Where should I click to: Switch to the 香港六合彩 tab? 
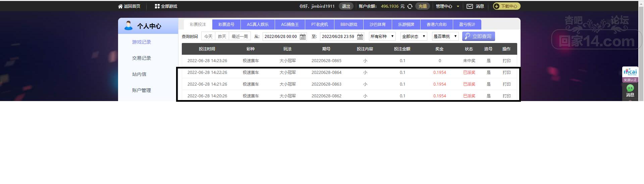pos(437,25)
